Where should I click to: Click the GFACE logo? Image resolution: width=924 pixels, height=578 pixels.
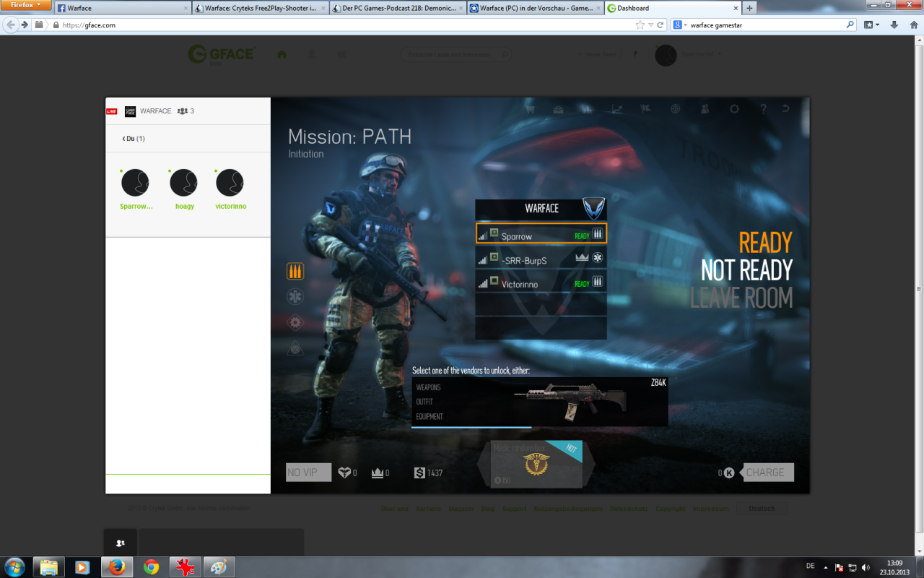point(221,54)
